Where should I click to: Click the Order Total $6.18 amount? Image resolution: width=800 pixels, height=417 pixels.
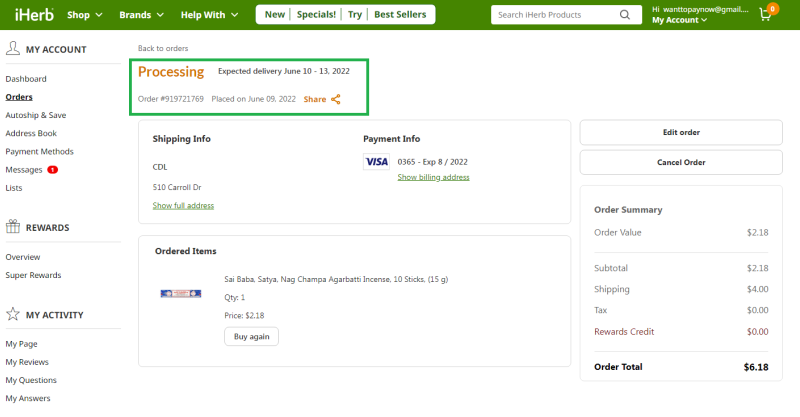[756, 367]
